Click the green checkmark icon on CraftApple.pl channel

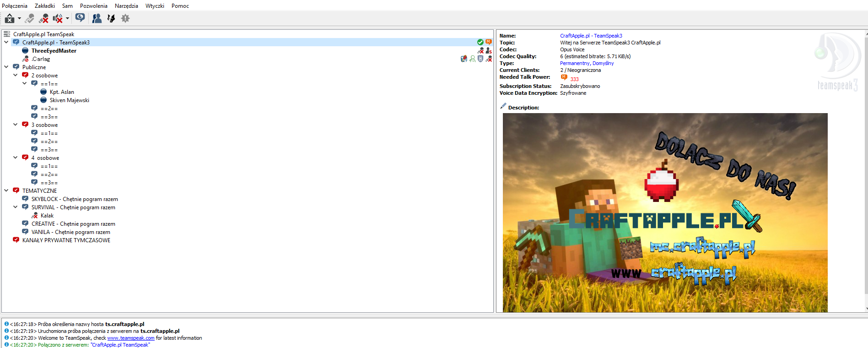pyautogui.click(x=480, y=42)
